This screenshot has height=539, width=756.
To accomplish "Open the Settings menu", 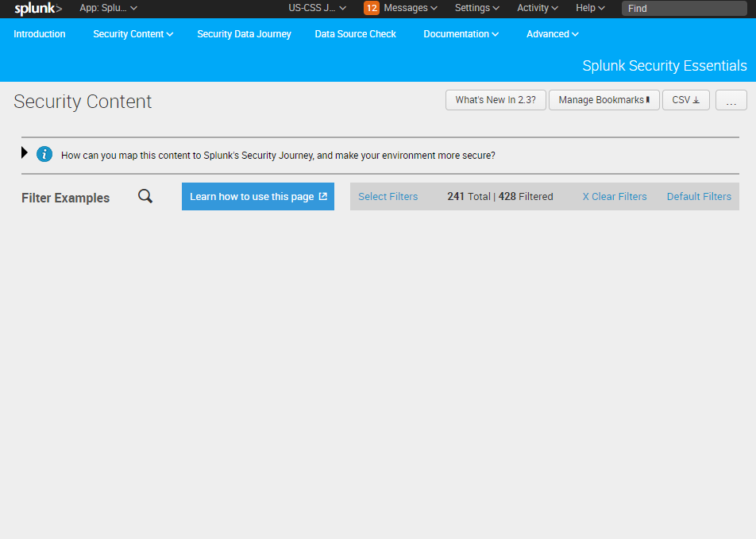I will click(x=476, y=8).
